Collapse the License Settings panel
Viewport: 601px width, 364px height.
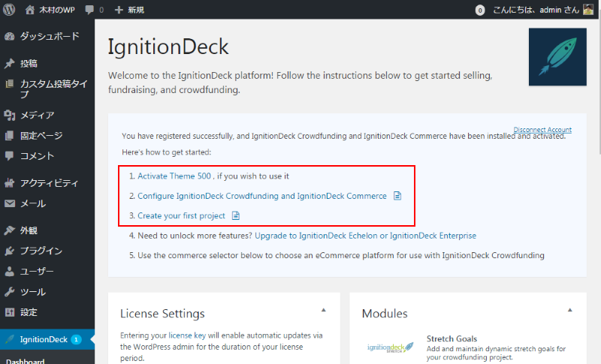click(x=324, y=310)
